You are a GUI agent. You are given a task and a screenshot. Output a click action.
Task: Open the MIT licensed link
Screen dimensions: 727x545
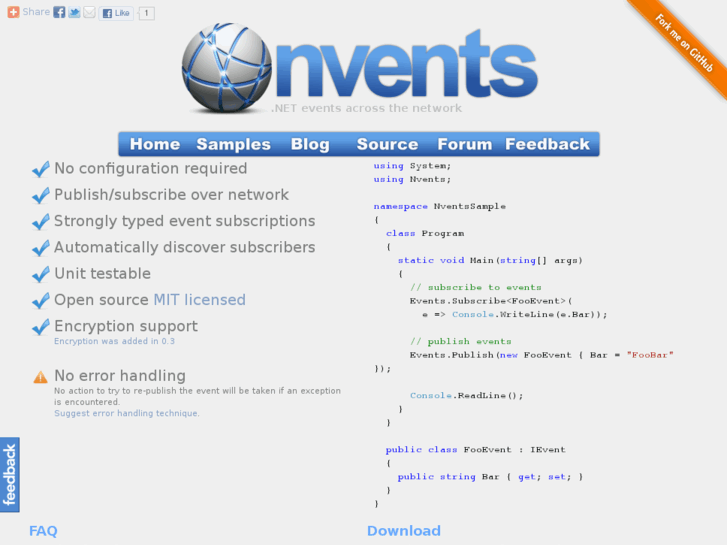click(x=199, y=300)
